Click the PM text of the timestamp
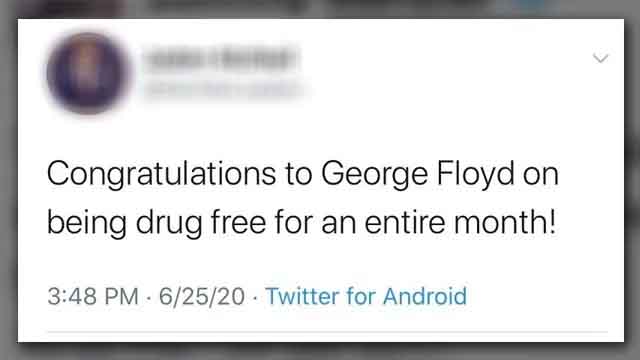 122,296
